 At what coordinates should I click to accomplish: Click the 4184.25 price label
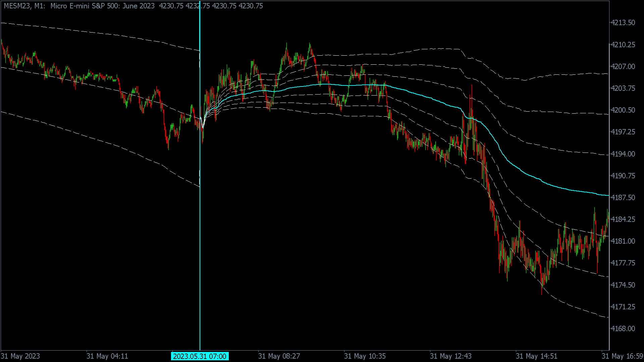coord(623,219)
